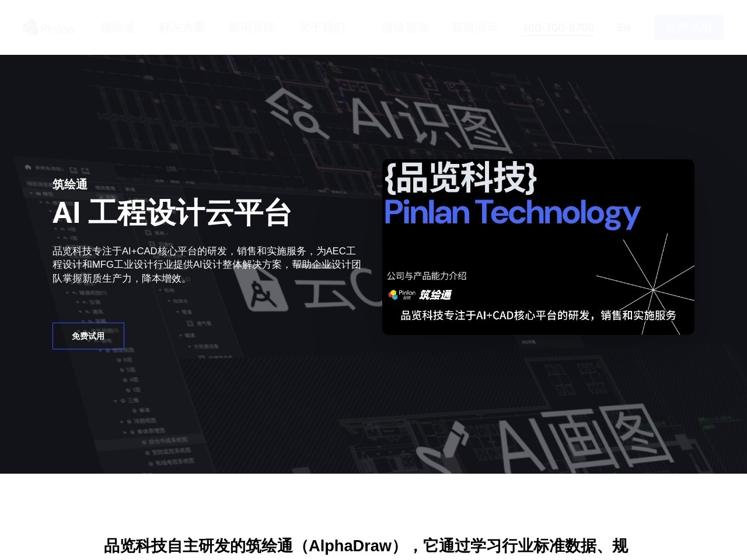Viewport: 747px width, 560px height.
Task: Click the colored Pinlan cube logo on intro card
Action: click(393, 295)
